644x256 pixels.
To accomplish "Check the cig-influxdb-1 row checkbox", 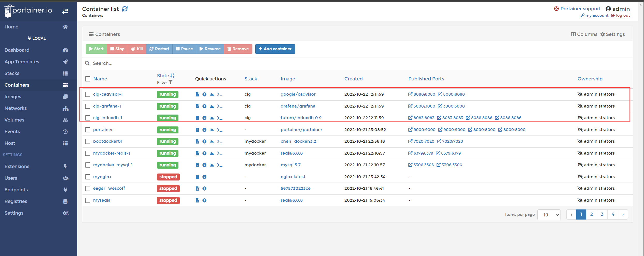I will click(88, 118).
